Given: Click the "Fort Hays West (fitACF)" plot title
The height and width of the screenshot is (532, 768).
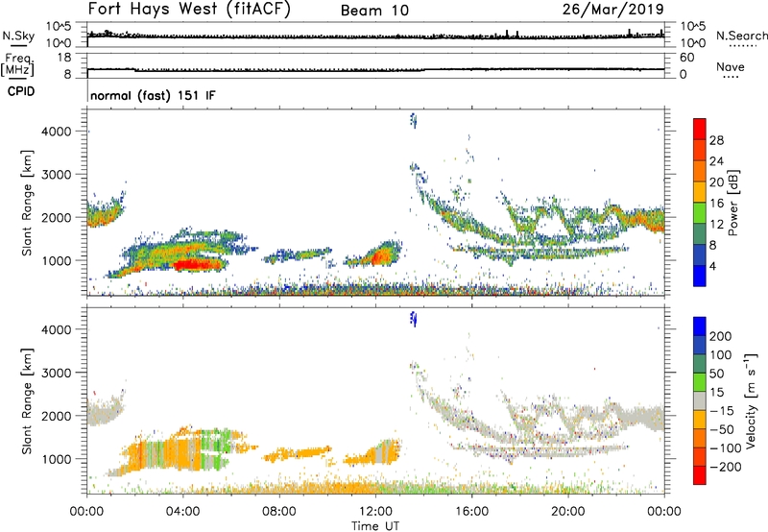Looking at the screenshot, I should (x=189, y=10).
